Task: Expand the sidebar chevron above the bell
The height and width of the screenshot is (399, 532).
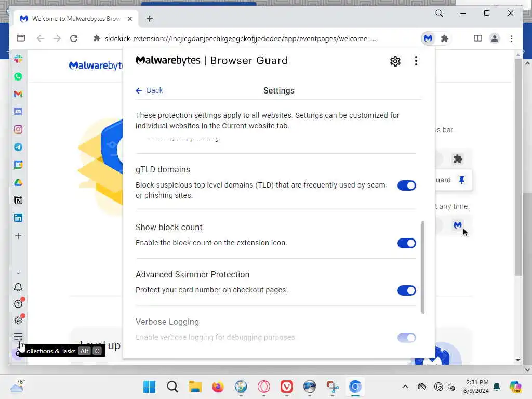Action: tap(18, 273)
